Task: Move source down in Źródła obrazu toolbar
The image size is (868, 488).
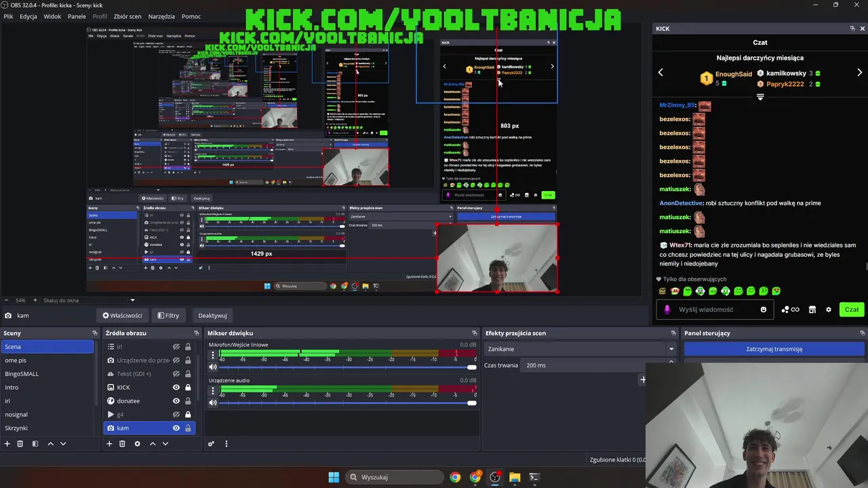Action: point(165,444)
